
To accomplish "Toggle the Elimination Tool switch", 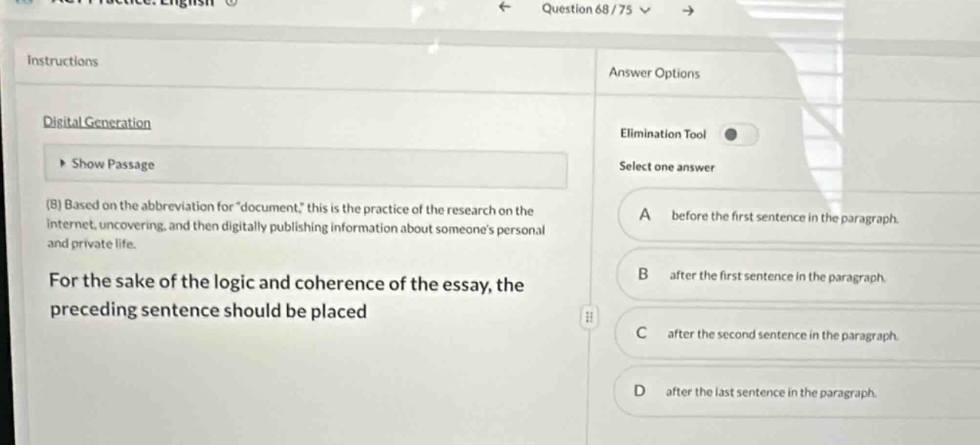I will click(738, 134).
